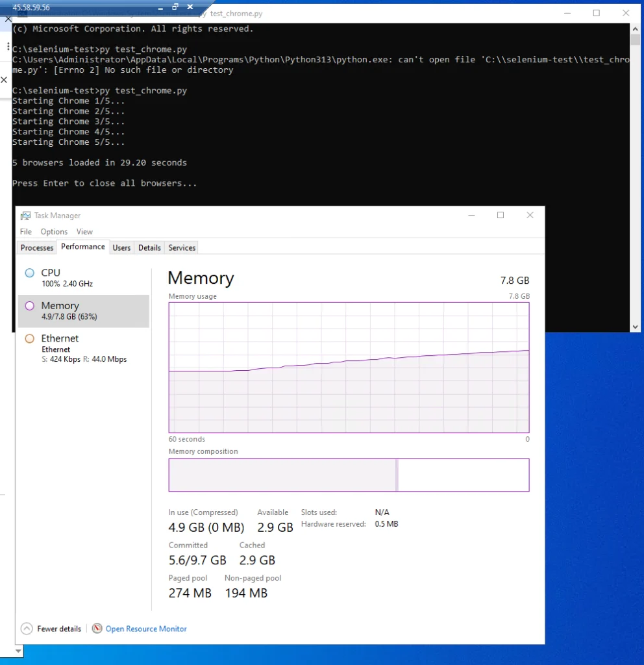644x665 pixels.
Task: Click the 'In use (Compressed)' 4.9 GB value
Action: pyautogui.click(x=206, y=527)
